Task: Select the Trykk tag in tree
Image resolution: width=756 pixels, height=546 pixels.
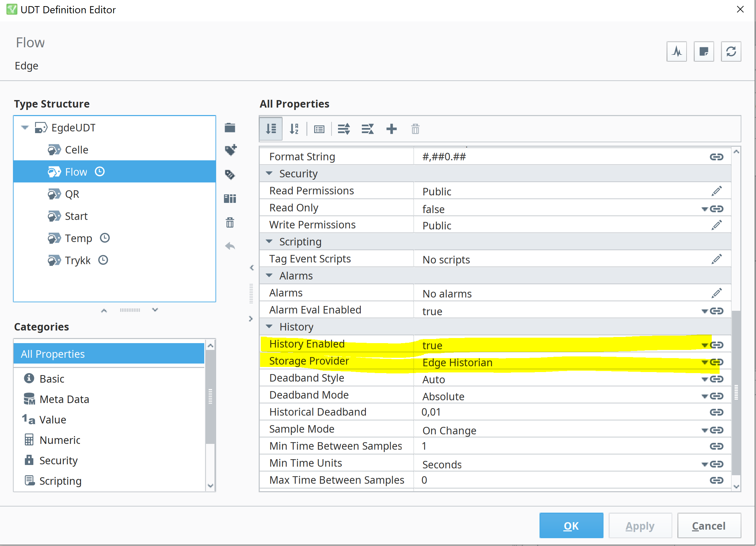Action: (114, 260)
